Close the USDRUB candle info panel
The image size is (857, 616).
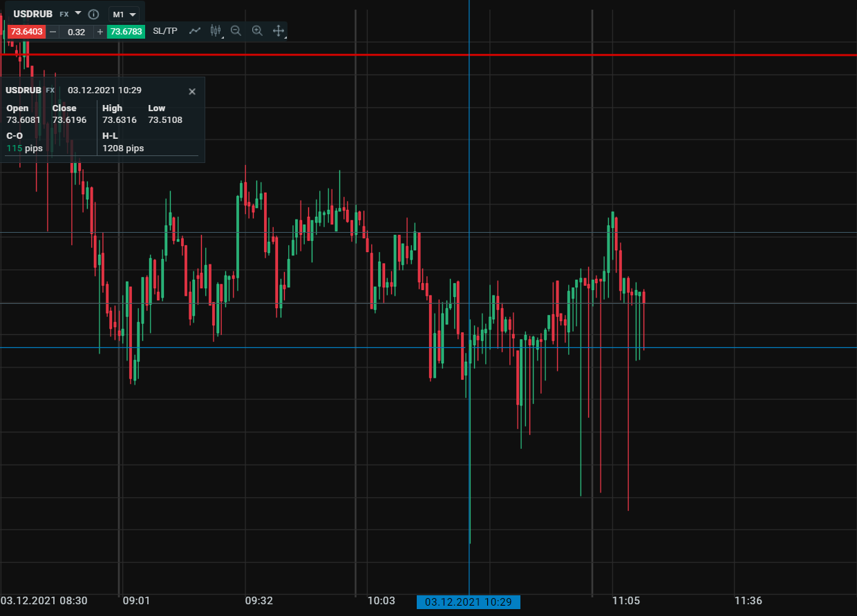(x=192, y=91)
